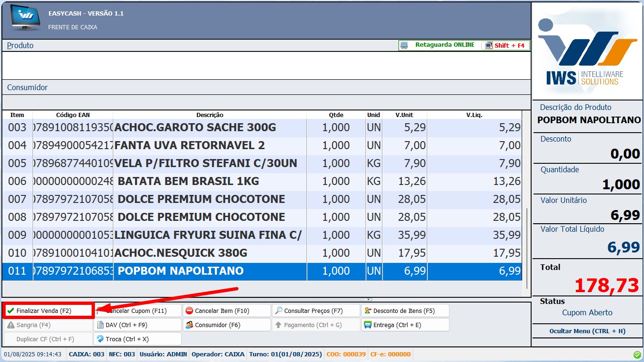644x362 pixels.
Task: Hide menu via Ocultar Menu (CTRL + H)
Action: (x=587, y=331)
